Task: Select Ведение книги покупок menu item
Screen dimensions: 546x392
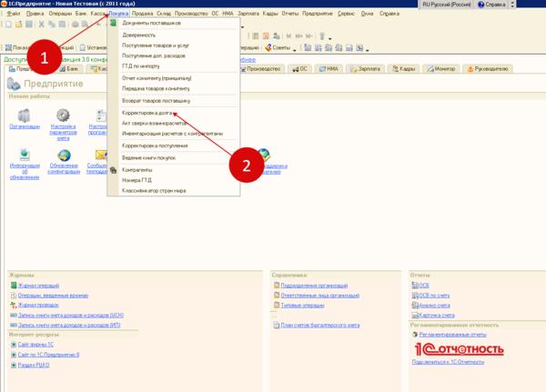Action: tap(179, 157)
